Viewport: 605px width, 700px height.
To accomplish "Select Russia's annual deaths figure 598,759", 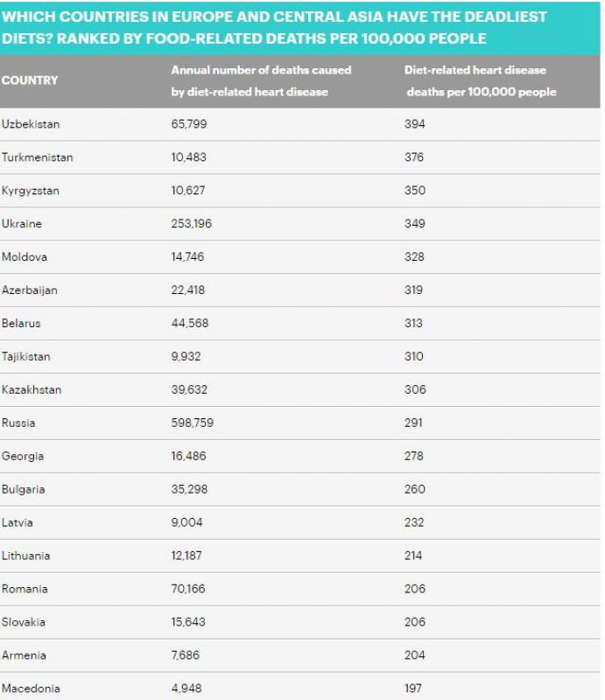I will (193, 423).
